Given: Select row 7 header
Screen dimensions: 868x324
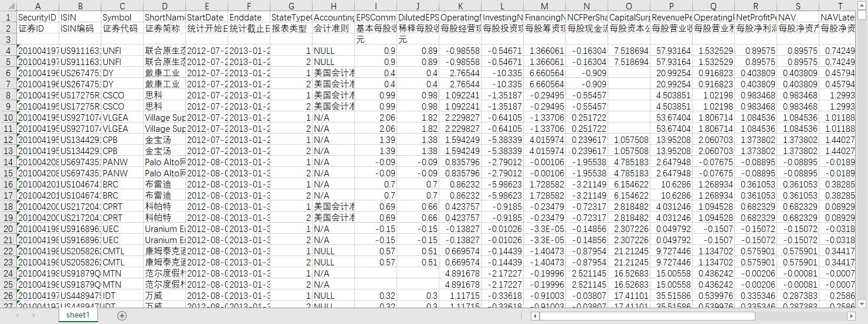Looking at the screenshot, I should pyautogui.click(x=8, y=84).
